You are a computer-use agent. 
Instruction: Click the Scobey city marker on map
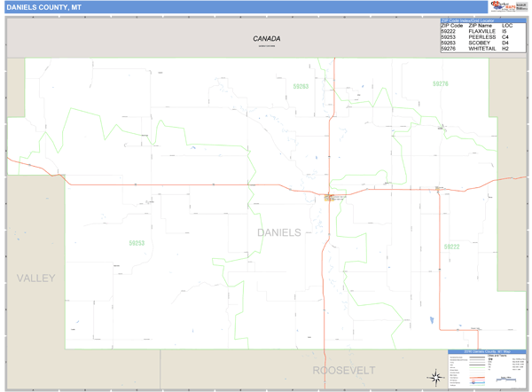tap(330, 198)
